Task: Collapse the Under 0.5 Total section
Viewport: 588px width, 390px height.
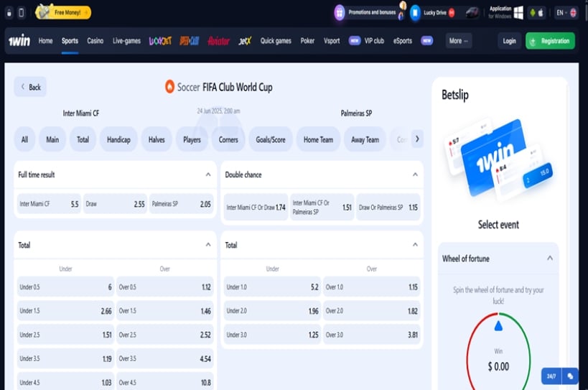Action: coord(208,244)
